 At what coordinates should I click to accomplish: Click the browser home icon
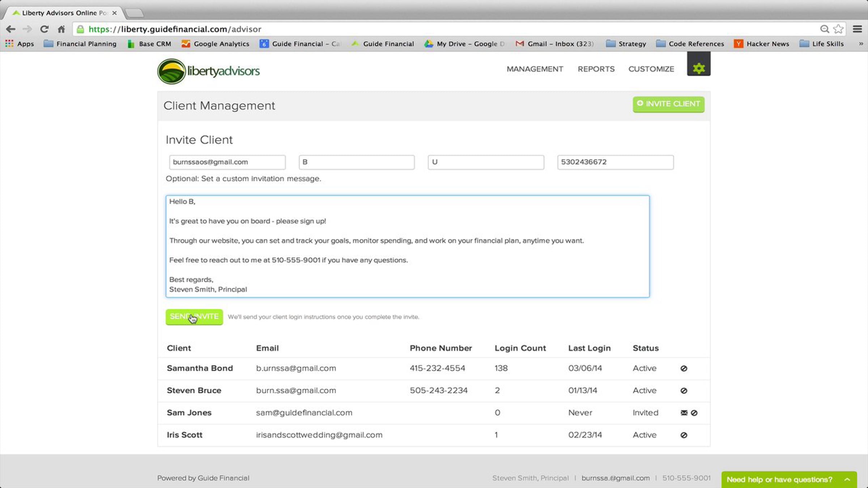click(x=61, y=29)
